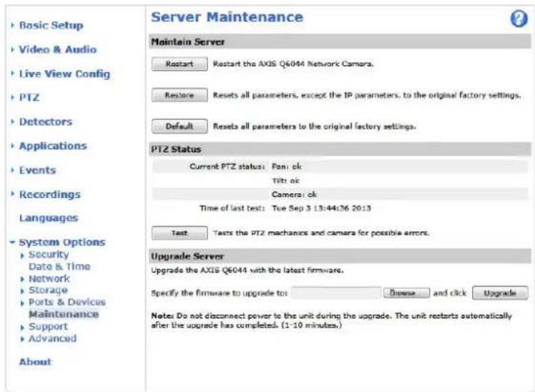Click the last test timestamp 'Tue Sep 3'
Screen dimensions: 535x392
[321, 208]
